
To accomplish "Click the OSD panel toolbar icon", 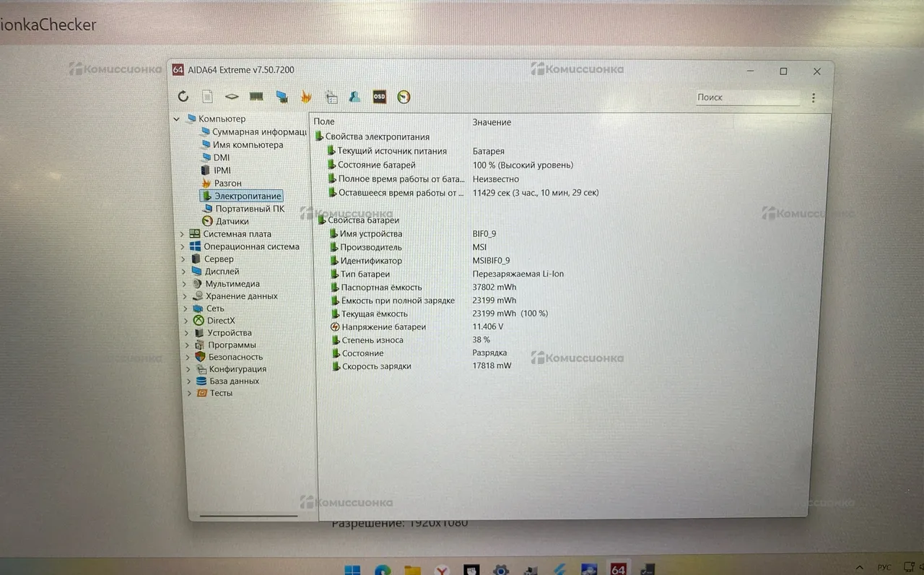I will [x=379, y=97].
